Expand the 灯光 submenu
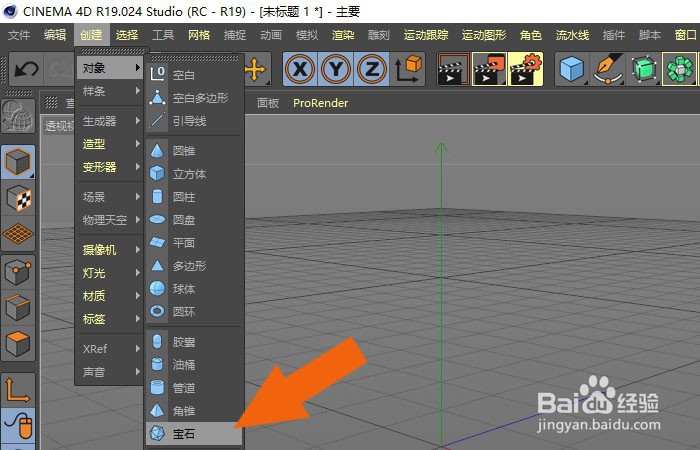700x450 pixels. [x=110, y=273]
